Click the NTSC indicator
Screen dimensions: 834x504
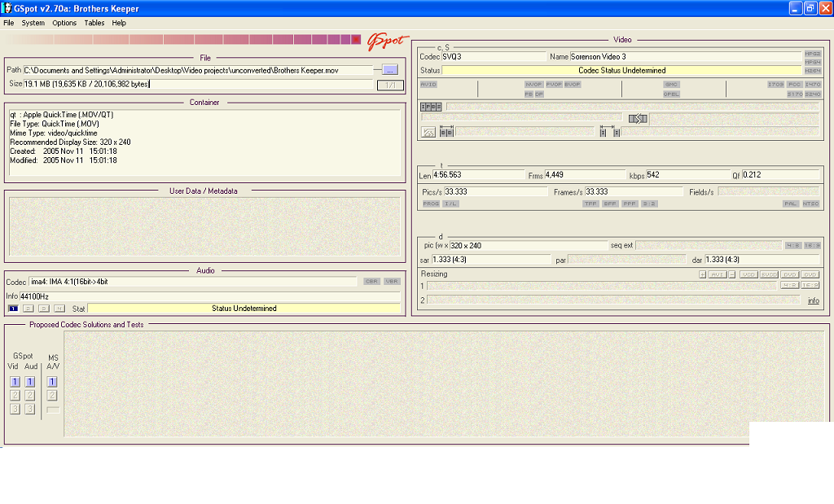[810, 204]
